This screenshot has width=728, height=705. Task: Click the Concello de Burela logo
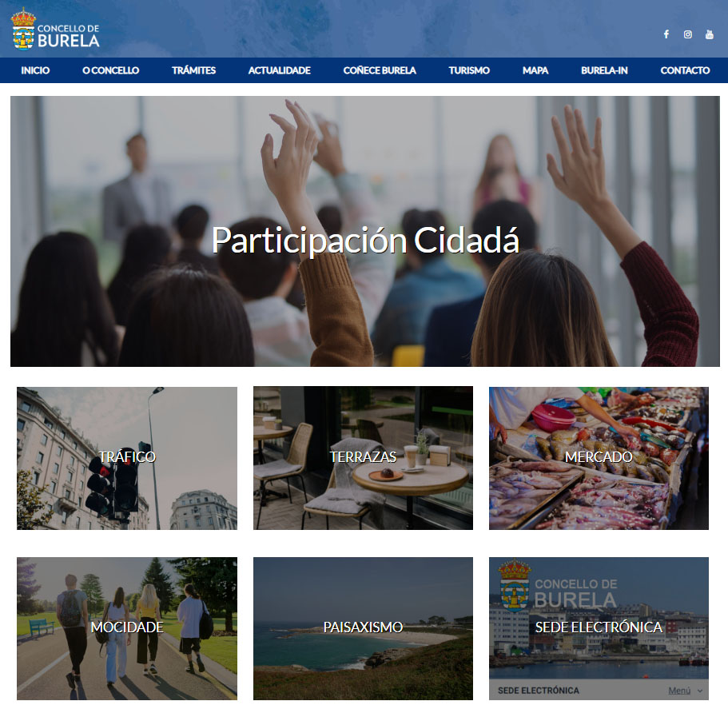click(56, 30)
